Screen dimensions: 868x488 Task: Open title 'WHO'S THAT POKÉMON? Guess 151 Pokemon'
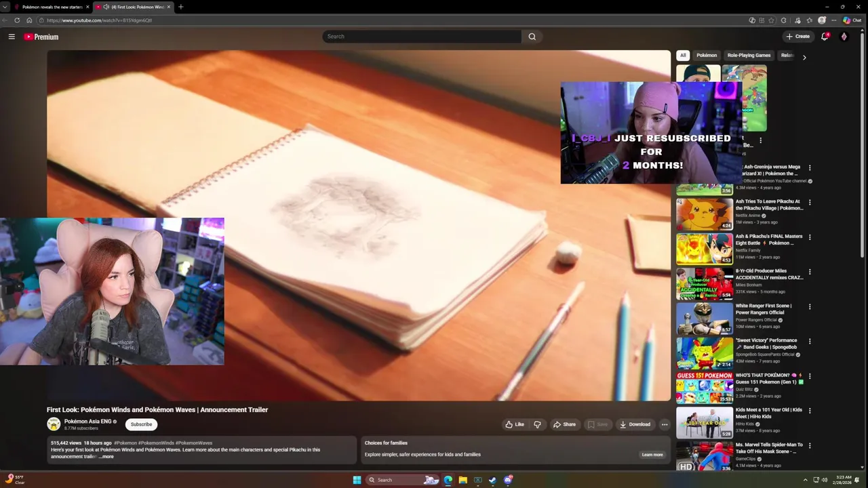(x=770, y=378)
